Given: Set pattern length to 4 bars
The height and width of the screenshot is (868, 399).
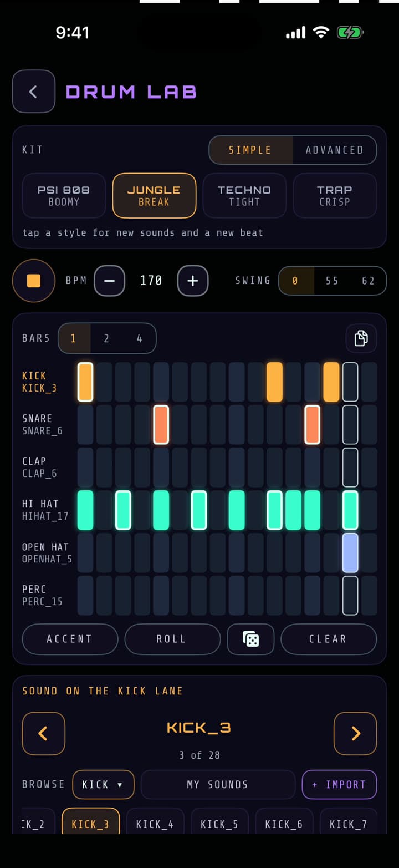Looking at the screenshot, I should click(139, 338).
